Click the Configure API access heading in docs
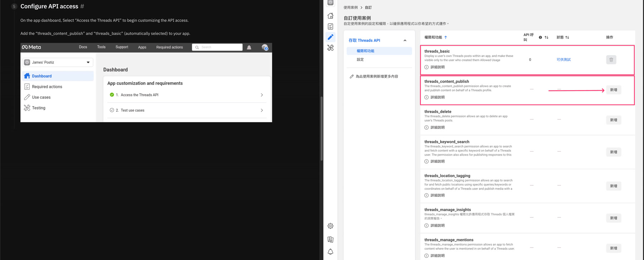Screen dimensions: 644x260 click(x=49, y=6)
